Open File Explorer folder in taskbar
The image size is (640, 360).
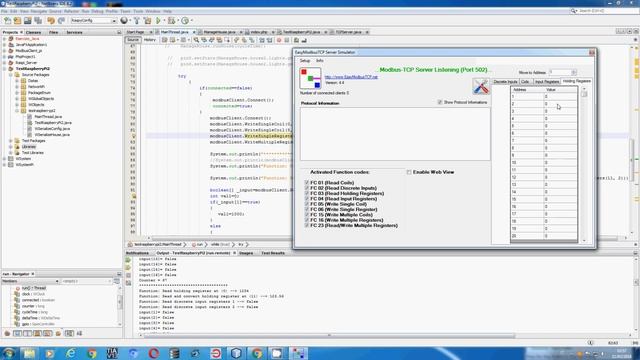click(x=29, y=353)
